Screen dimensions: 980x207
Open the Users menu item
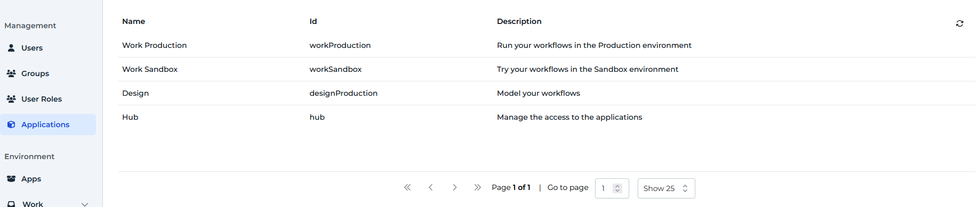click(x=48, y=48)
